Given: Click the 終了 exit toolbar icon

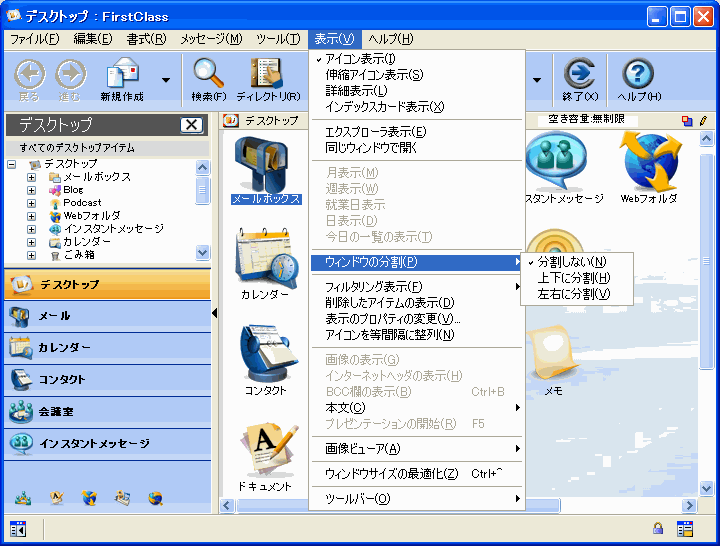Looking at the screenshot, I should [579, 73].
